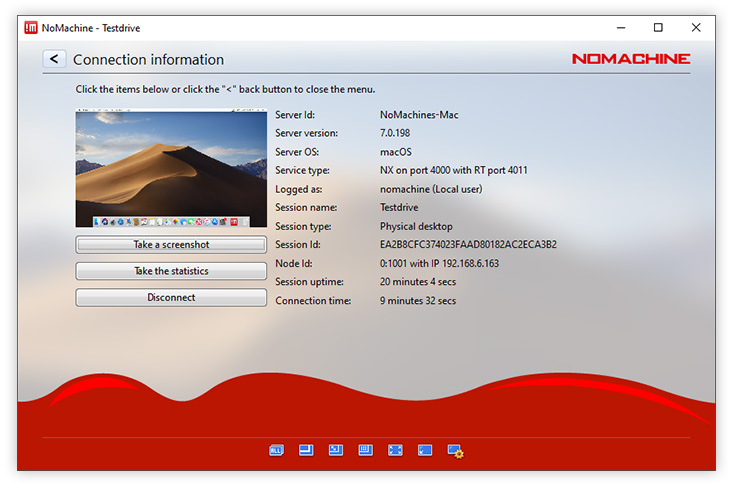Click the back arrow button
Screen dimensions: 730x486
click(x=54, y=59)
